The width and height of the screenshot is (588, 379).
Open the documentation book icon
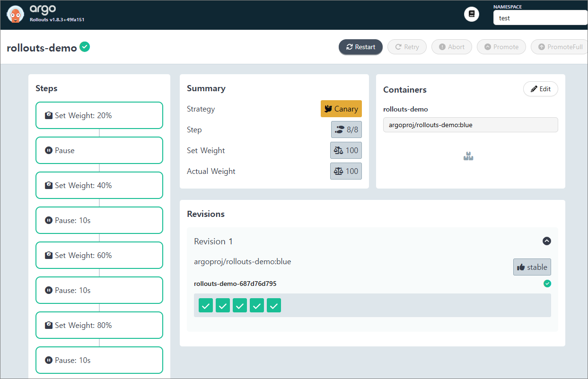pos(471,14)
